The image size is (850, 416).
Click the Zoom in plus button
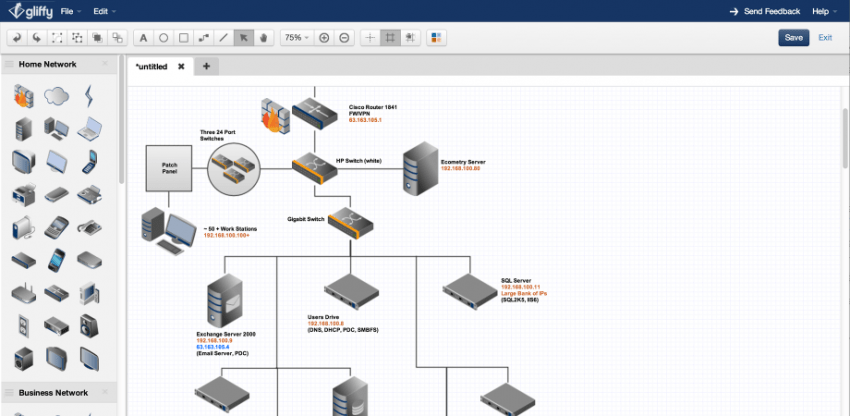(x=324, y=38)
